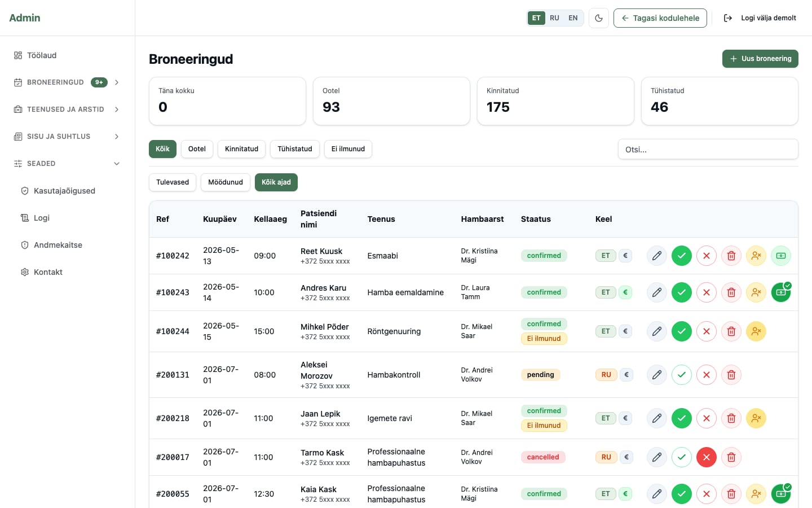Click Uus broneering button
Image resolution: width=812 pixels, height=508 pixels.
click(760, 59)
